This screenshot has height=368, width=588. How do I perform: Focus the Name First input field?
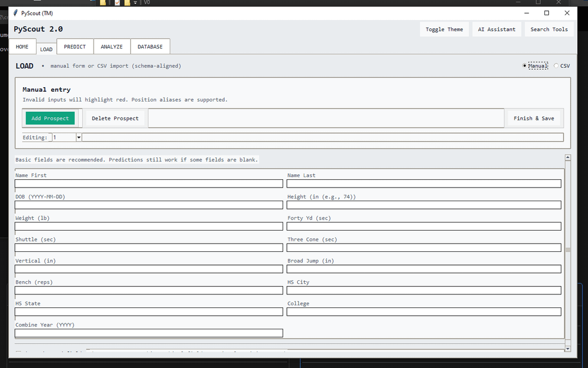tap(149, 184)
